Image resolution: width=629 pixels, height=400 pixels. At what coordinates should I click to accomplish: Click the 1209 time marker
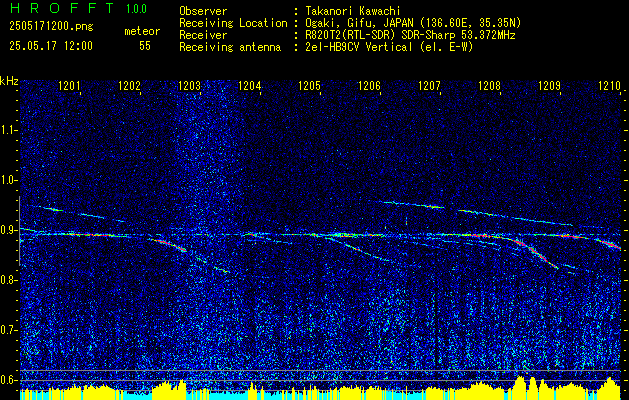pos(549,86)
